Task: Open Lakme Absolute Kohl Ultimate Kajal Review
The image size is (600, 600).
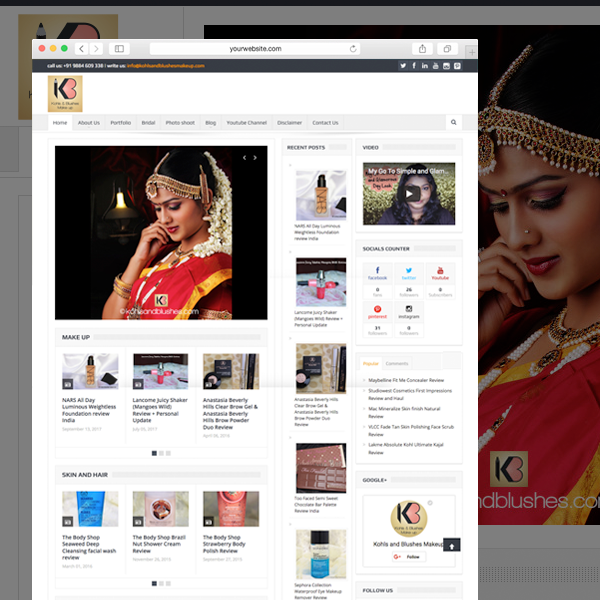Action: [x=406, y=448]
